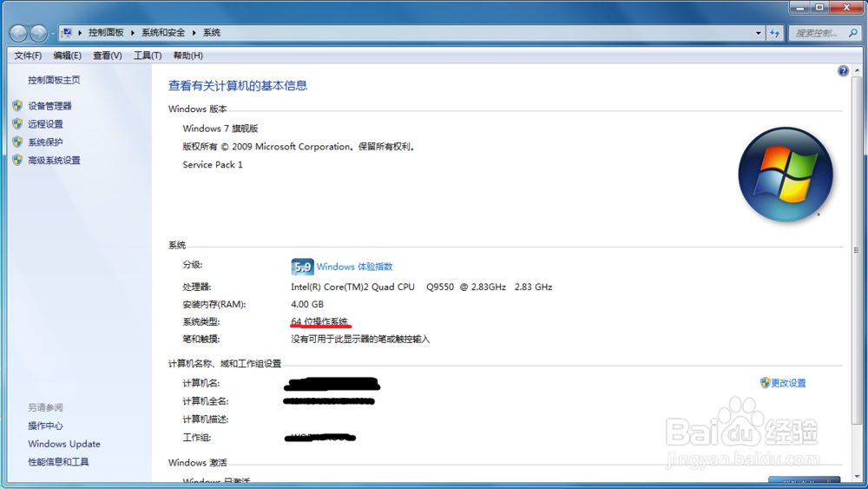
Task: Click the 4.00 GB memory value
Action: 307,304
